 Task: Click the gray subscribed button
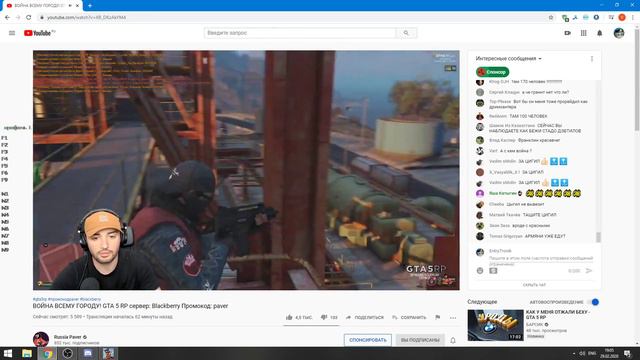tap(420, 340)
